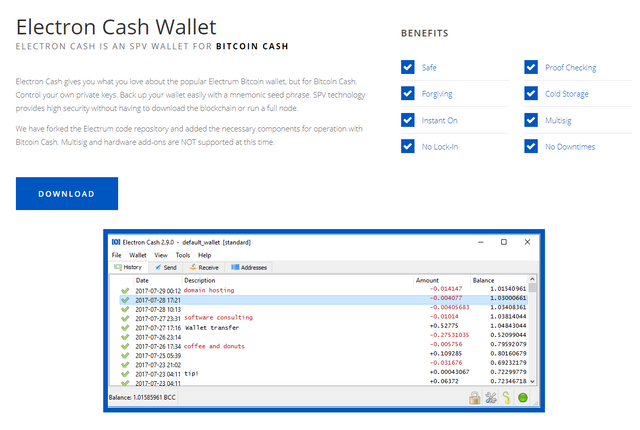Toggle the Forgiving benefit checkbox
Viewport: 640px width, 430px height.
point(408,93)
